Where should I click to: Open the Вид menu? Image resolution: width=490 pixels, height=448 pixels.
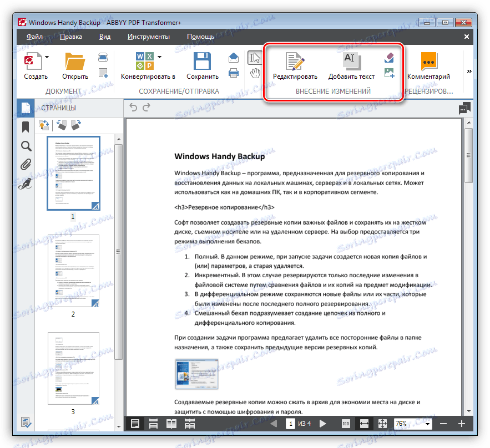pyautogui.click(x=105, y=37)
